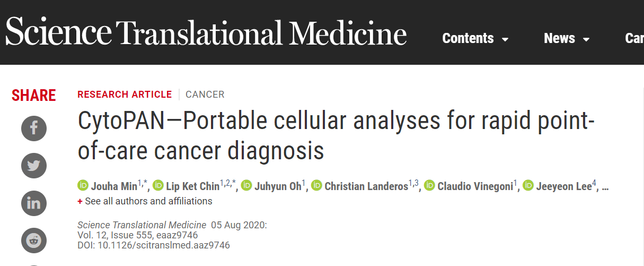The image size is (644, 266).
Task: Open Lip Ket Chin's ORCID icon
Action: (x=158, y=186)
